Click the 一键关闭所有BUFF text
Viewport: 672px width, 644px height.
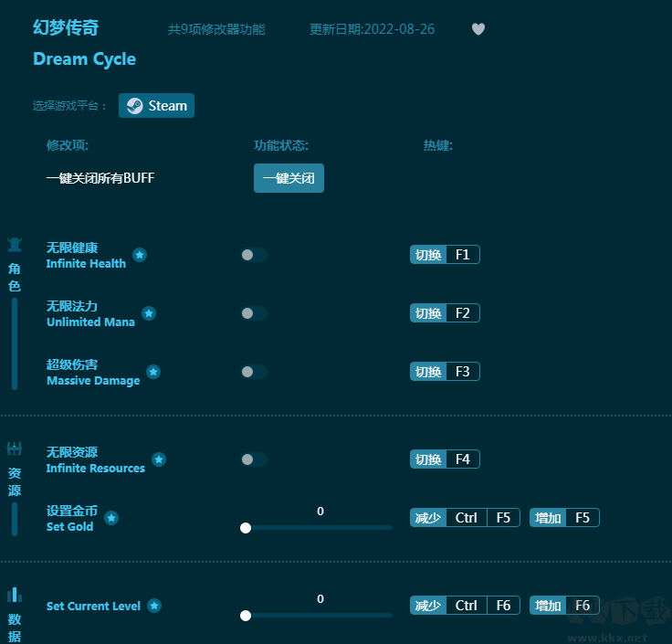[100, 178]
